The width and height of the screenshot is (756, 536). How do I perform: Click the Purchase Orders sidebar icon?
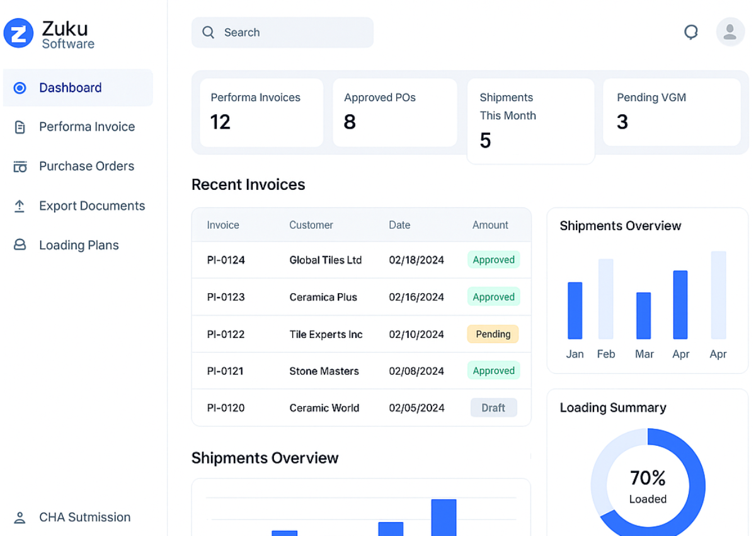[x=20, y=166]
